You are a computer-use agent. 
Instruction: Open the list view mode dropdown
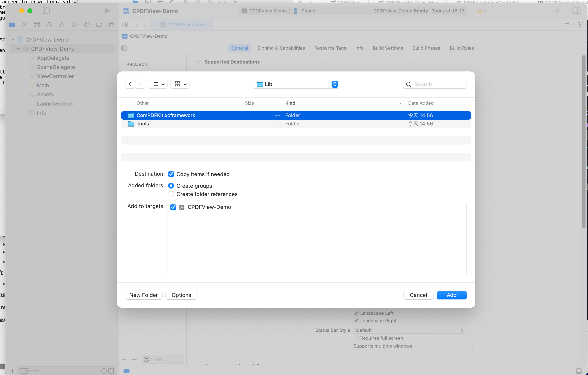(158, 84)
